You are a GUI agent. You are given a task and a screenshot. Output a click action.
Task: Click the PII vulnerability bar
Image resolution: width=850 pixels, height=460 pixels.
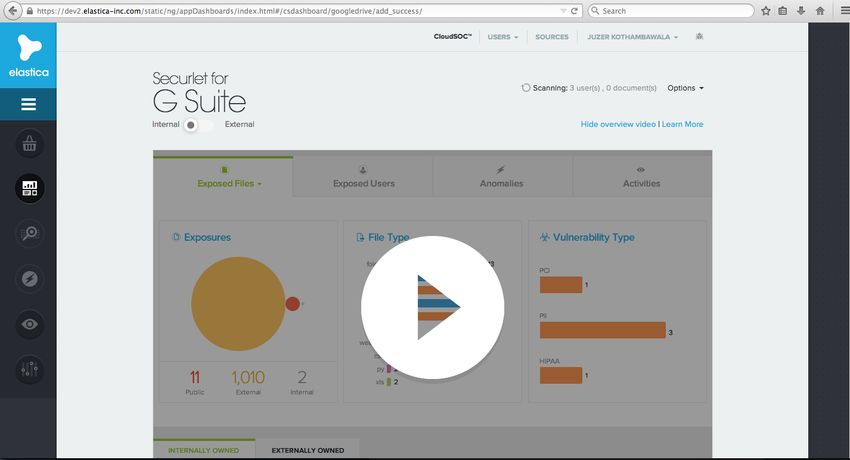[x=602, y=330]
